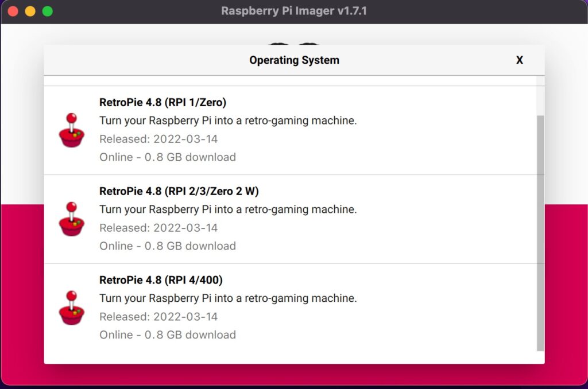588x389 pixels.
Task: Click the Operating System list scrollbar thumb
Action: coord(540,233)
